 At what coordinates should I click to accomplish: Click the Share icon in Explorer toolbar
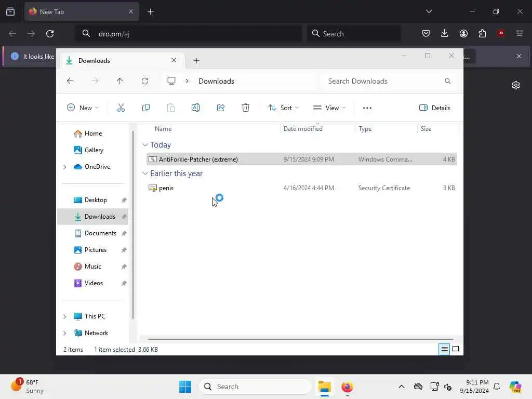(x=220, y=108)
